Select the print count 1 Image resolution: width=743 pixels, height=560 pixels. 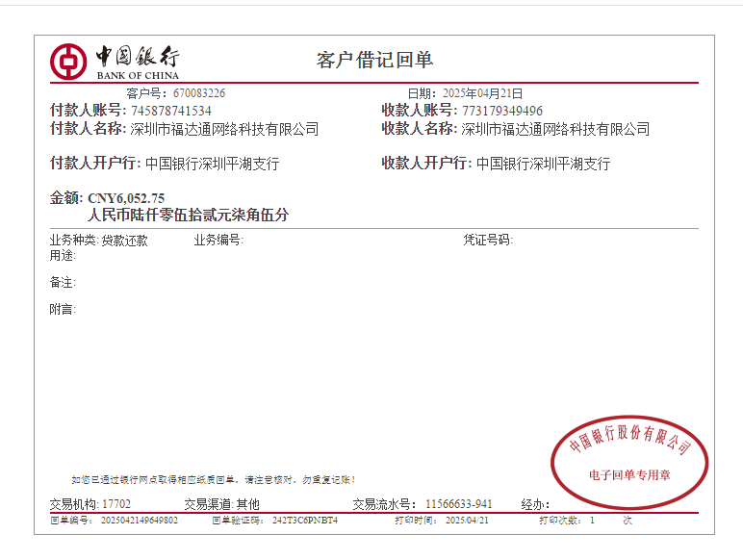592,521
